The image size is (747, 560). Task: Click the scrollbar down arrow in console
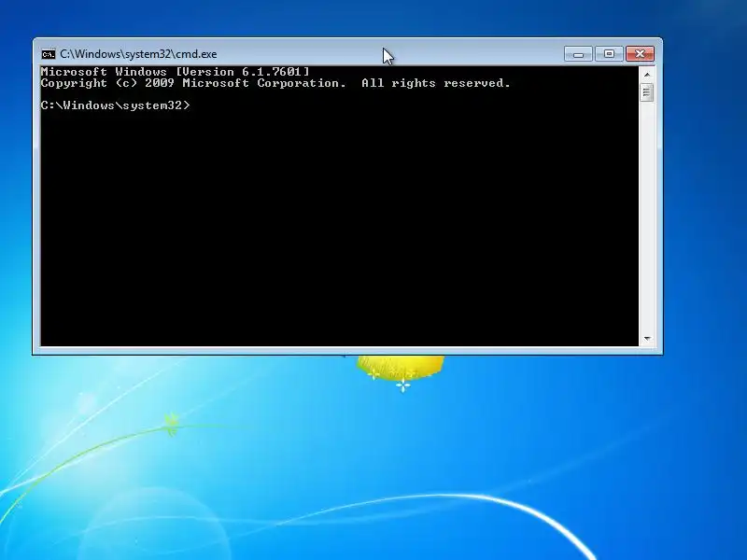(647, 339)
